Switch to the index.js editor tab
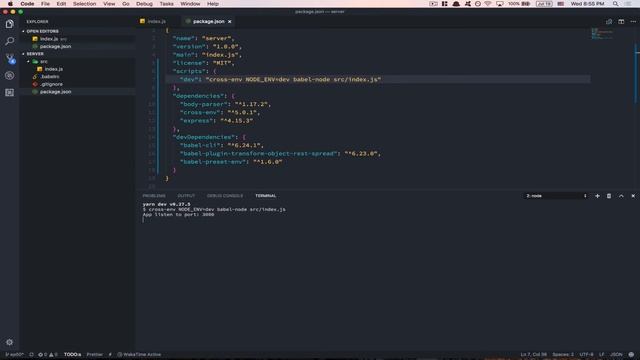The image size is (640, 360). point(156,22)
